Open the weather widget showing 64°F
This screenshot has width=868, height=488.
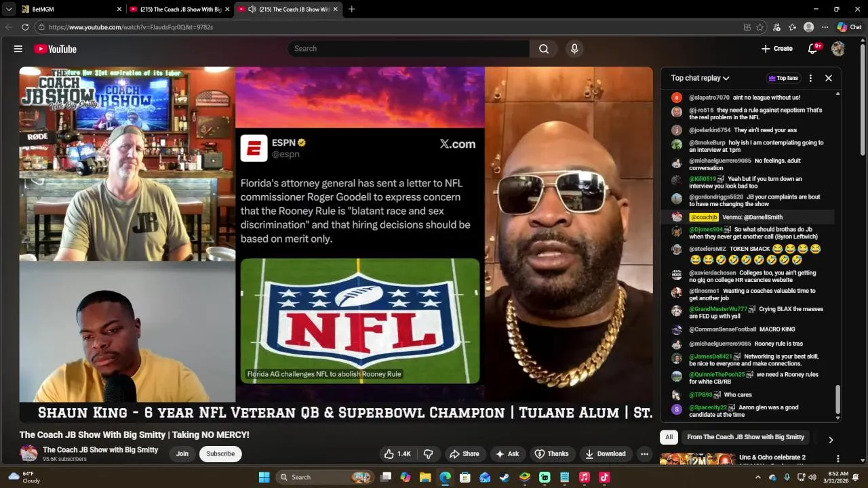click(24, 477)
